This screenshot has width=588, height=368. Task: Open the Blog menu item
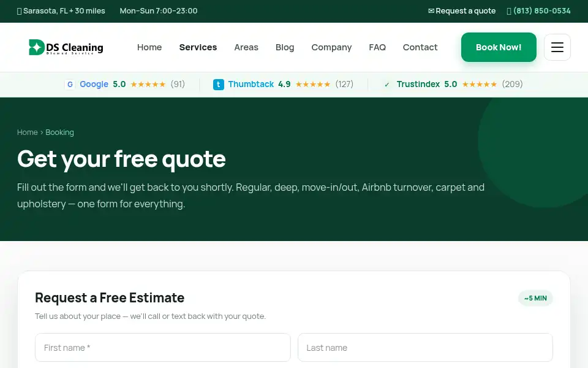(x=285, y=47)
